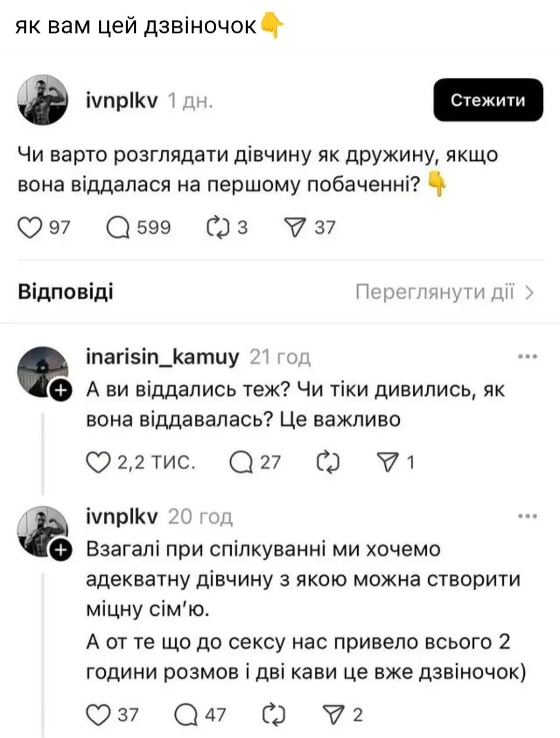This screenshot has width=560, height=738.
Task: Like ivnplkv's reply with 37 likes
Action: click(97, 715)
